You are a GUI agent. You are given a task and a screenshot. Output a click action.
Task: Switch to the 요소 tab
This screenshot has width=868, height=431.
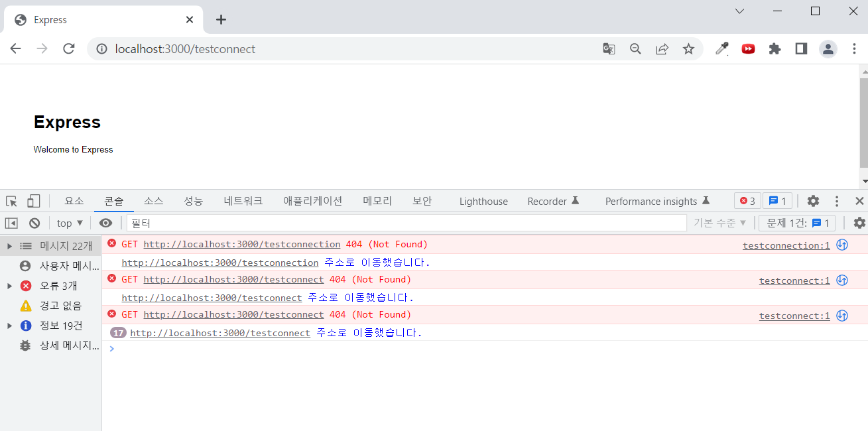[74, 201]
